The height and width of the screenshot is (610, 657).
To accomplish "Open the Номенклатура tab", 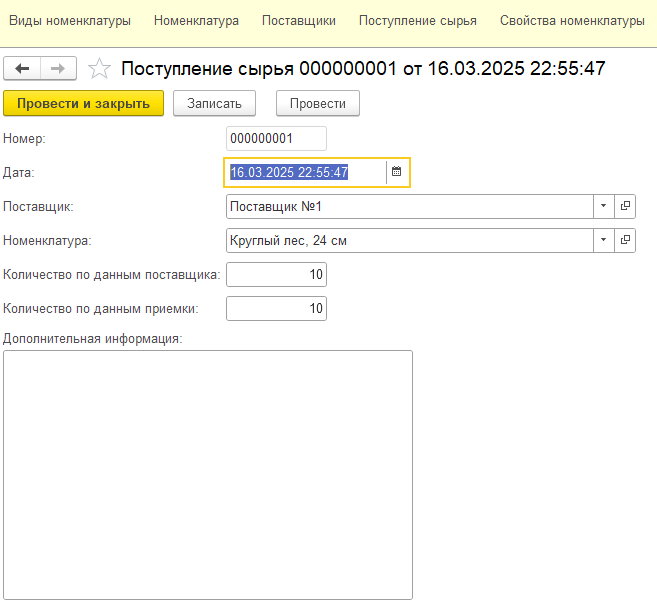I will (x=196, y=20).
